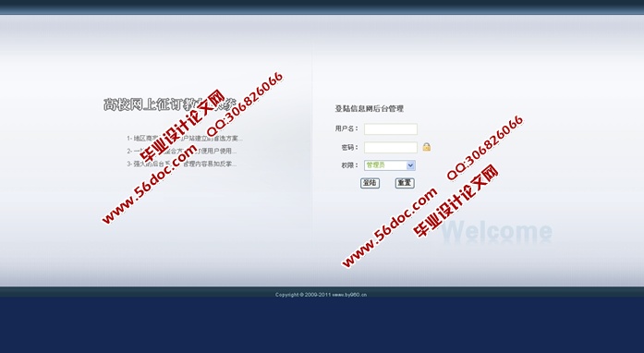Click the Welcome text graphic

496,232
